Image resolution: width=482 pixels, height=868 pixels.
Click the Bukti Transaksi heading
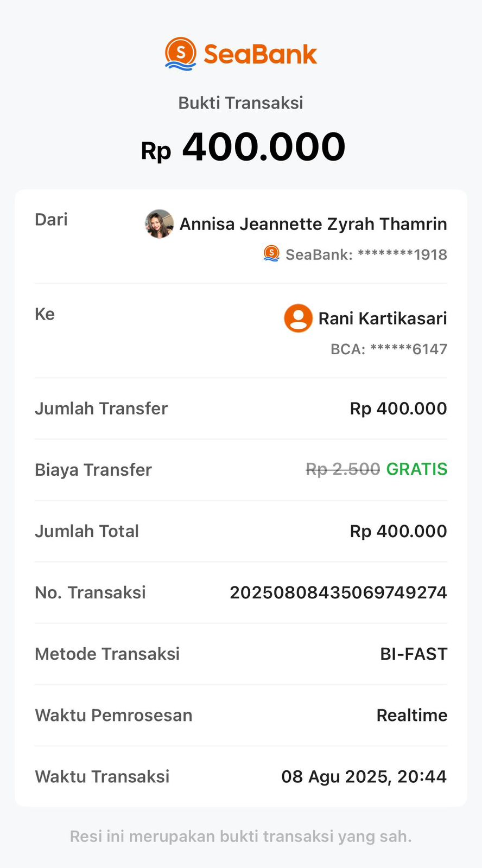240,103
